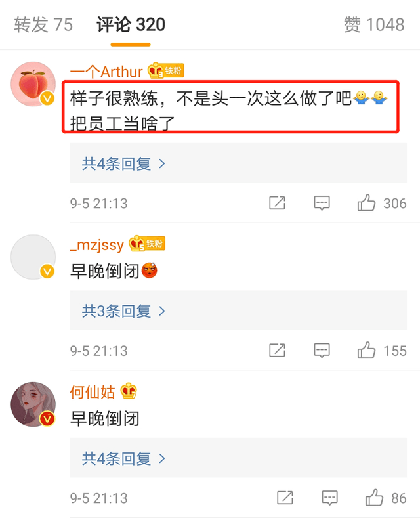Open 一个Arthur's profile via username
Image resolution: width=420 pixels, height=520 pixels.
point(106,72)
